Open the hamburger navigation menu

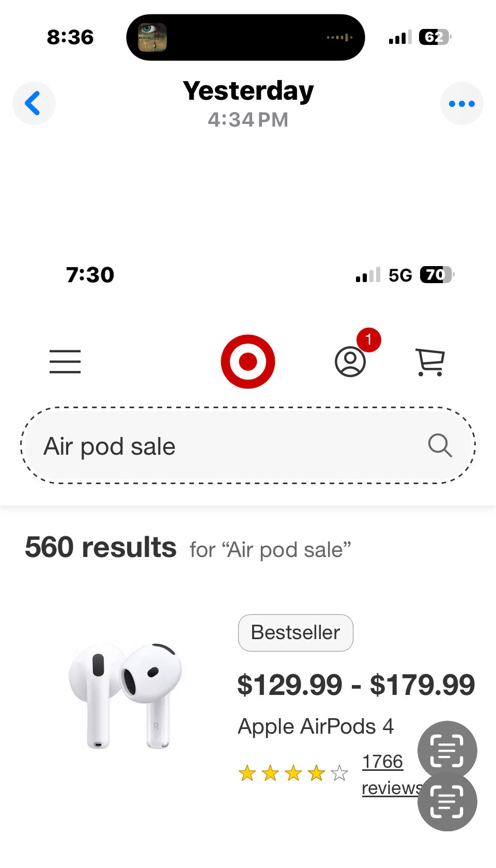point(65,362)
